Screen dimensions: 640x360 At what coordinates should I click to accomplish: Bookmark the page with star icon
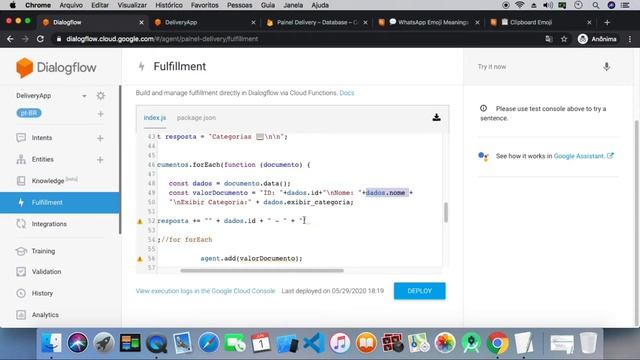pyautogui.click(x=564, y=39)
